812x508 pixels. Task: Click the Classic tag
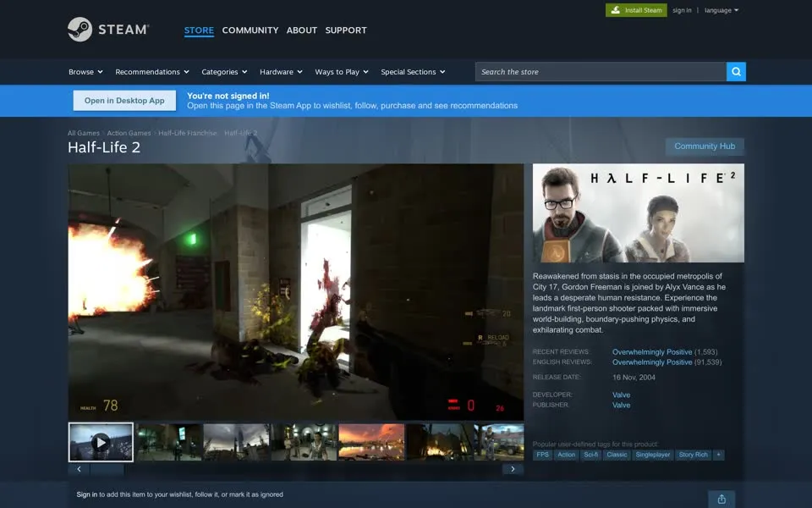coord(617,455)
